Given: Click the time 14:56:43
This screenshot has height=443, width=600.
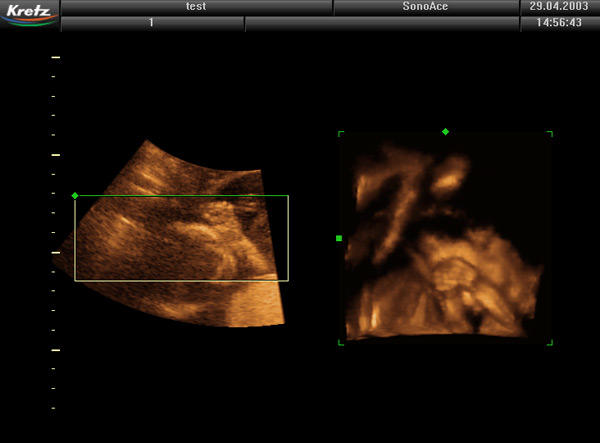Looking at the screenshot, I should [x=559, y=23].
